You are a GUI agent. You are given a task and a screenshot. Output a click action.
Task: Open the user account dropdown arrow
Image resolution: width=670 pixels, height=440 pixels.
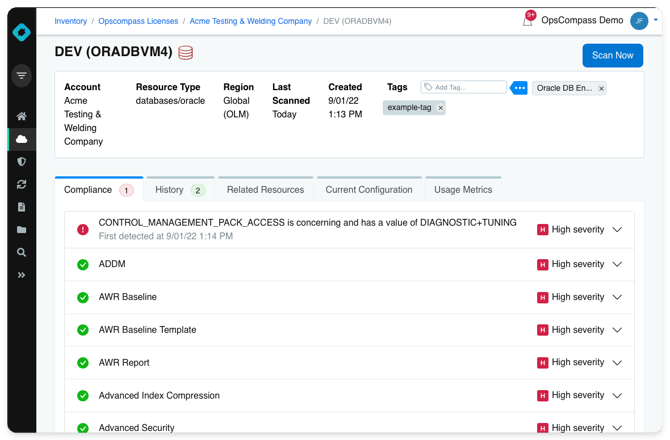pyautogui.click(x=655, y=20)
